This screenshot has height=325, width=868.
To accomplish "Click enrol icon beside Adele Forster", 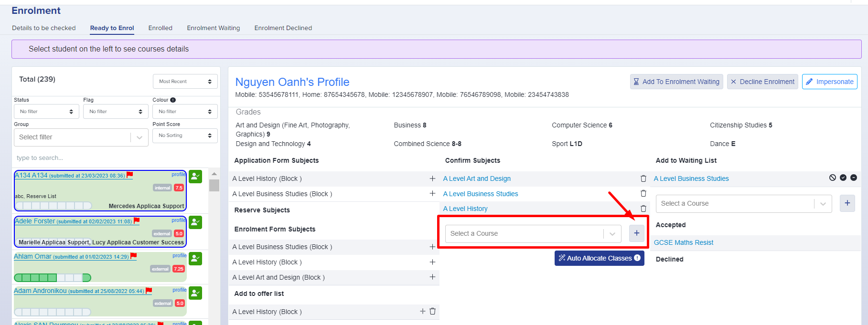I will [x=195, y=222].
